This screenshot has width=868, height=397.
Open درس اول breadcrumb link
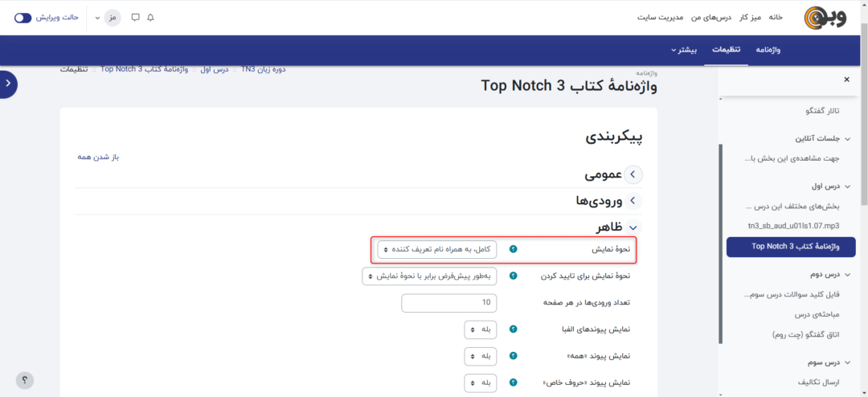tap(215, 69)
